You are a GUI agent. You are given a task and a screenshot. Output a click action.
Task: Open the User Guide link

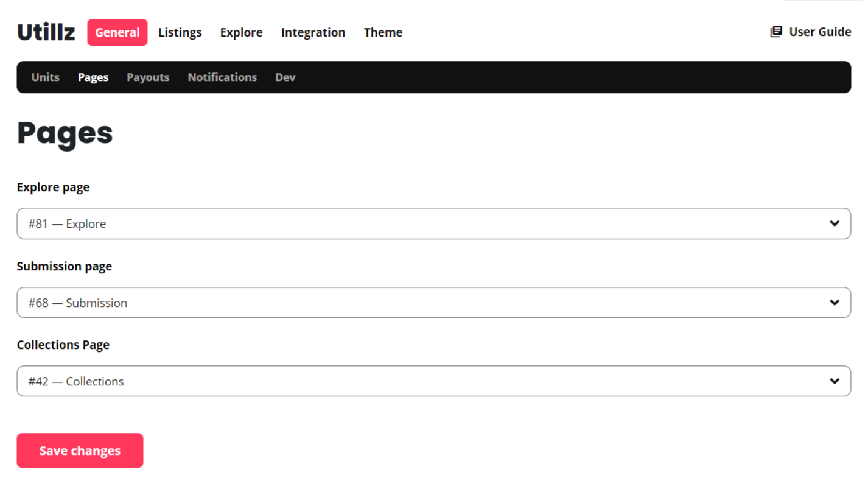pyautogui.click(x=811, y=32)
